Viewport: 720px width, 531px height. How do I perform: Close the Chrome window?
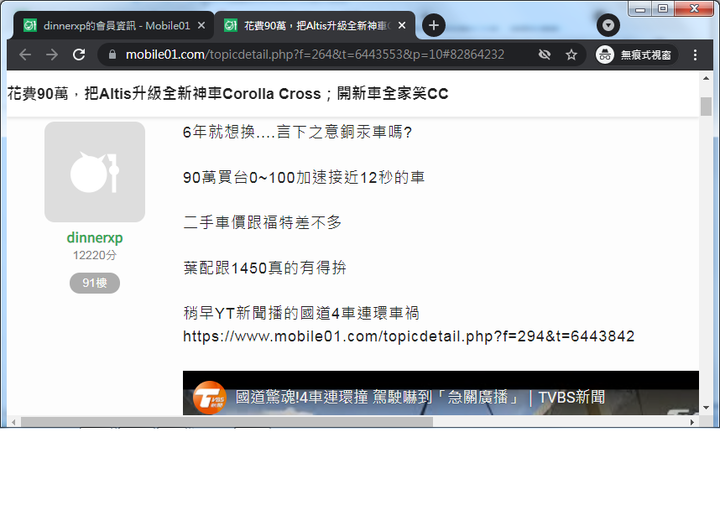point(694,9)
